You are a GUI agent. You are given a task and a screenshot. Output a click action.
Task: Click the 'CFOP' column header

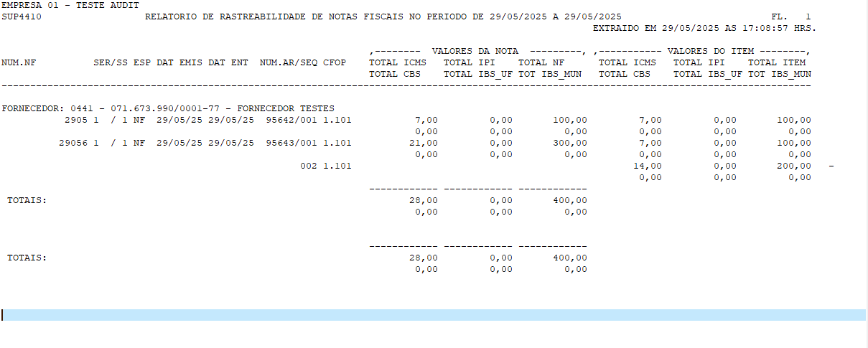tap(335, 63)
